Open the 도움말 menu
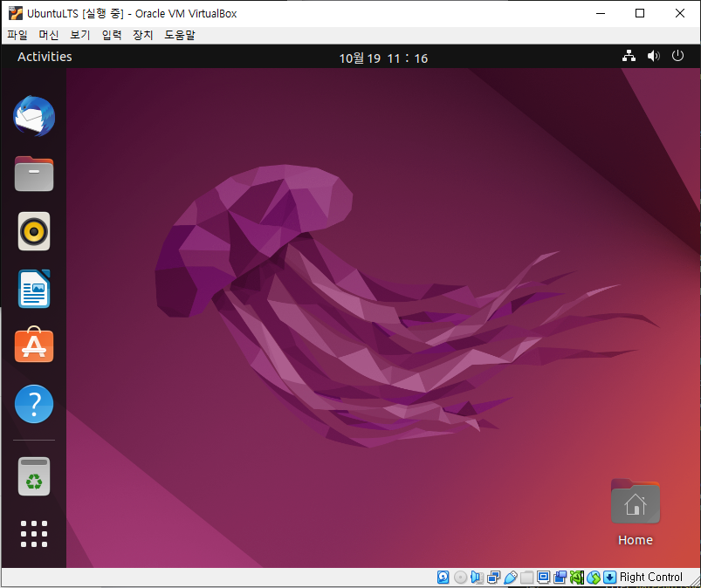 pos(180,35)
